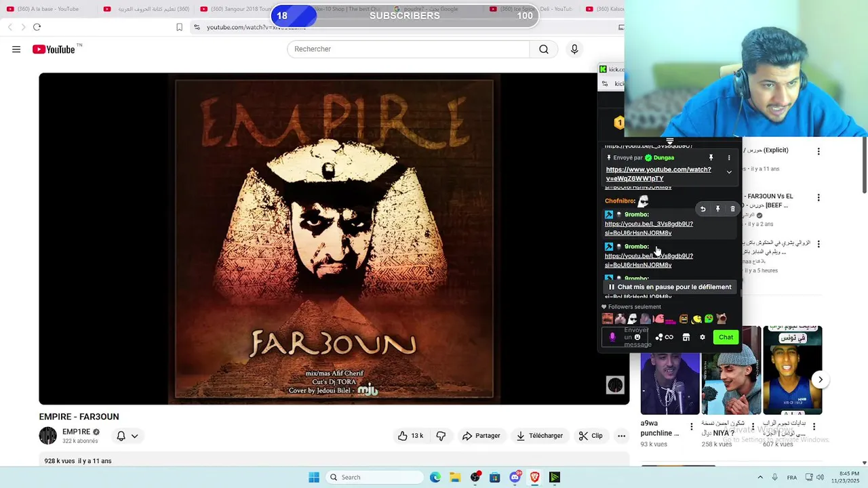
Task: Open 9rombo's first youtu.be link
Action: pos(648,228)
